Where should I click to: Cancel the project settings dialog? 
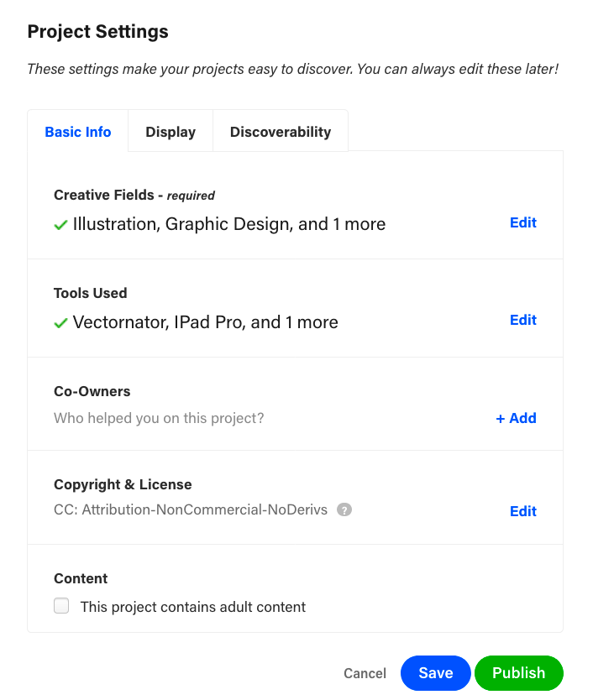[365, 673]
